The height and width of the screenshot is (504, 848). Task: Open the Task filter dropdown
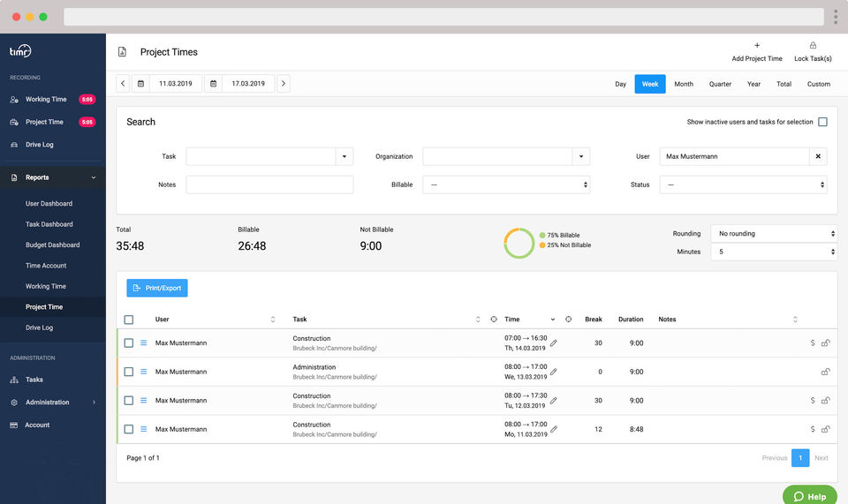tap(344, 156)
